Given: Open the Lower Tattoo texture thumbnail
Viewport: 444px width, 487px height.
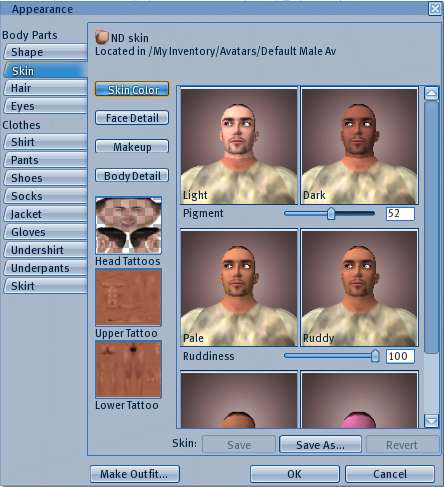Looking at the screenshot, I should pyautogui.click(x=128, y=369).
